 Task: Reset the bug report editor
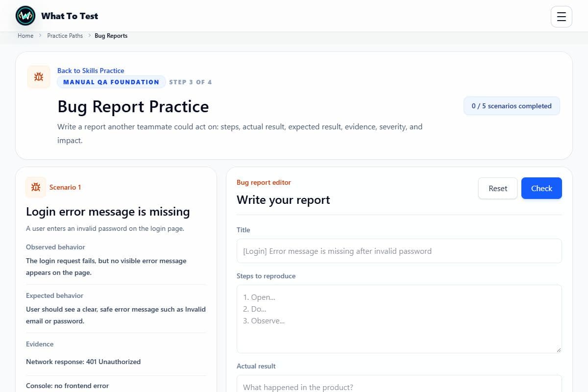click(498, 188)
